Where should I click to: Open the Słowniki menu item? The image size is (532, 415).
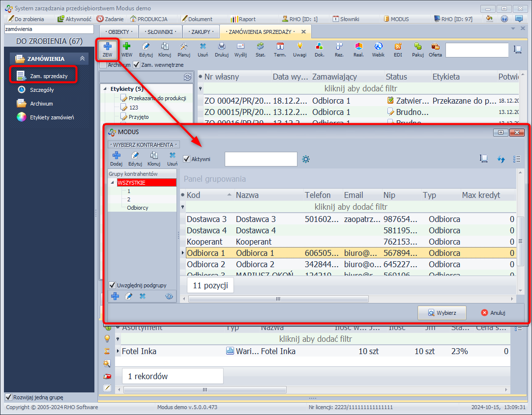tap(346, 19)
